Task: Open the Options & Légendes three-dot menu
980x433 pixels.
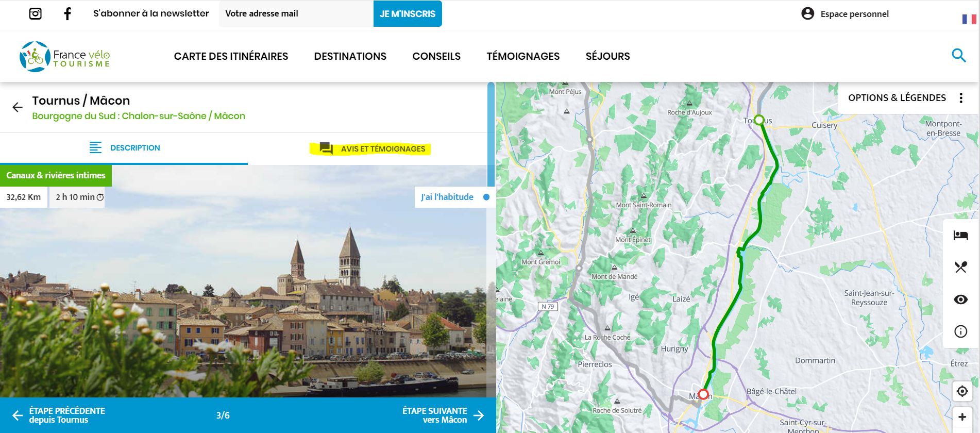Action: pyautogui.click(x=961, y=98)
